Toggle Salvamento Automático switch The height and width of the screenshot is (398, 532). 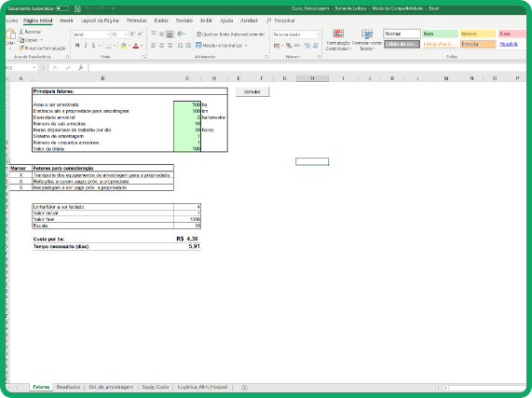(62, 8)
